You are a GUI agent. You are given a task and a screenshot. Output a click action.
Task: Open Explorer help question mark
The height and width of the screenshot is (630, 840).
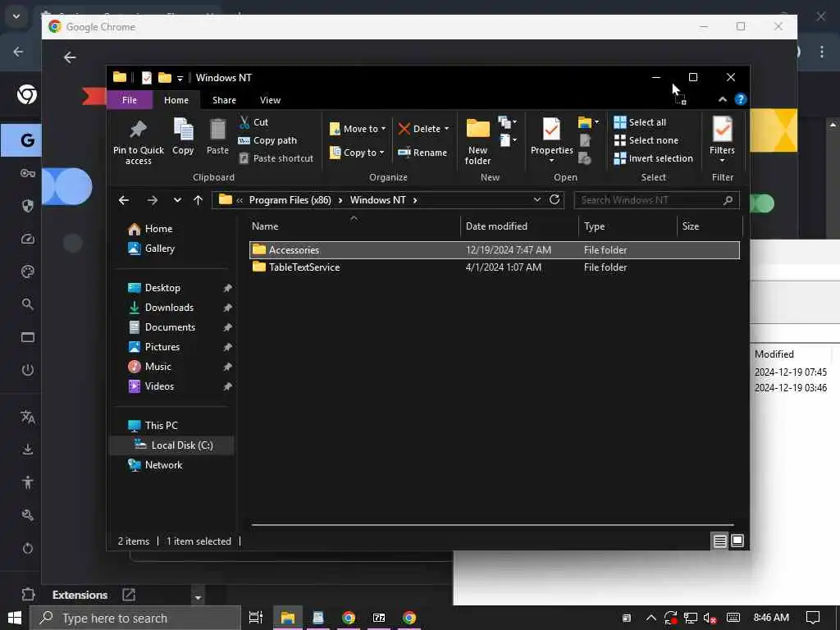pyautogui.click(x=741, y=99)
